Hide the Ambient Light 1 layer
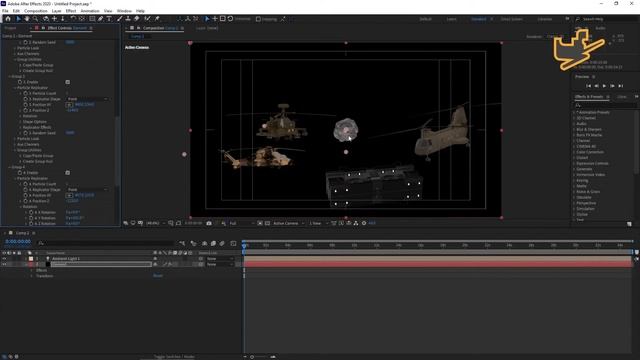This screenshot has width=640, height=360. pos(4,259)
